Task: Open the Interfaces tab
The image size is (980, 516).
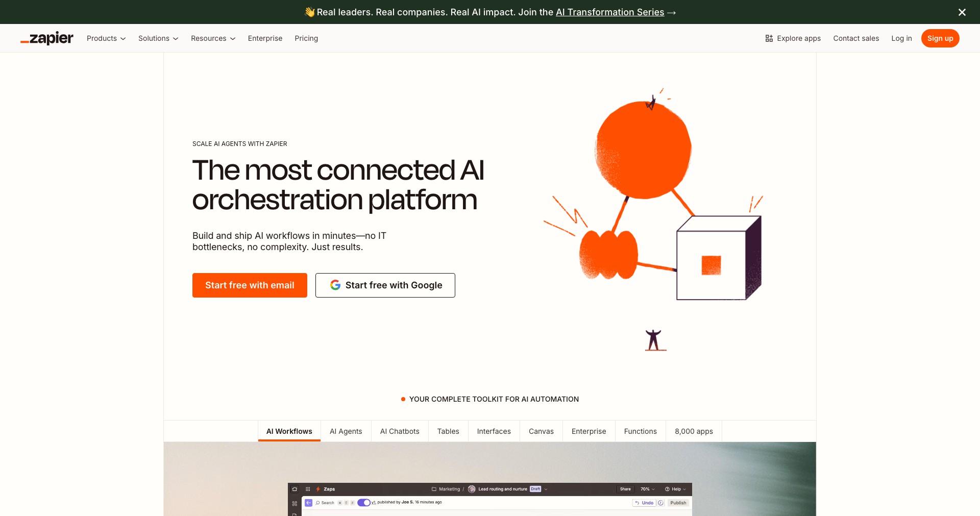Action: pyautogui.click(x=494, y=431)
